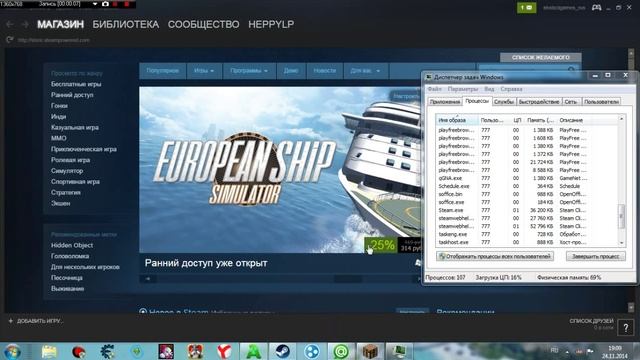Click the plus icon beside ДОБАВИТЬ ИГРУ
Screen dimensions: 640x360
coord(11,321)
